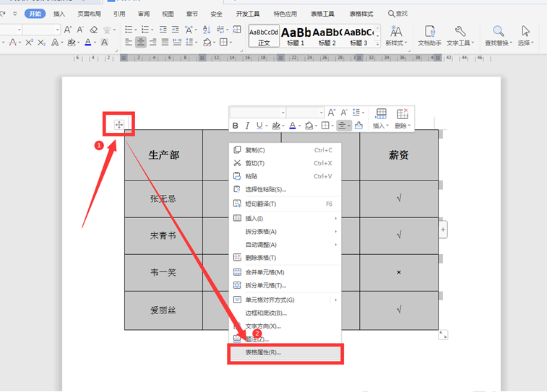The height and width of the screenshot is (392, 547).
Task: Click the mini toolbar shading fill color button
Action: 309,126
